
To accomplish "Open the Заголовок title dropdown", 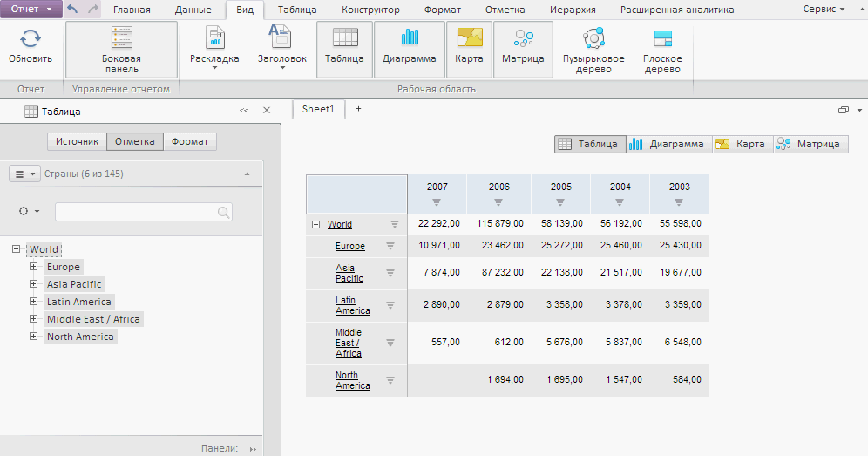I will point(282,50).
